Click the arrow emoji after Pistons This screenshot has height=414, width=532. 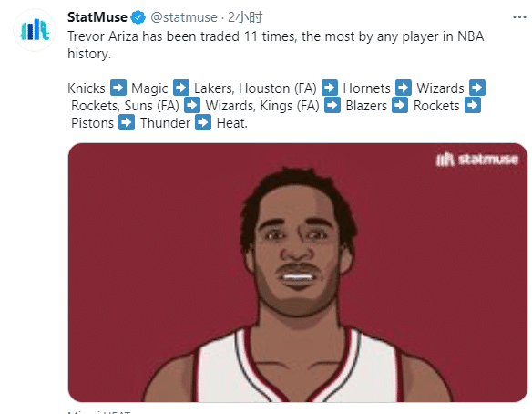coord(127,122)
